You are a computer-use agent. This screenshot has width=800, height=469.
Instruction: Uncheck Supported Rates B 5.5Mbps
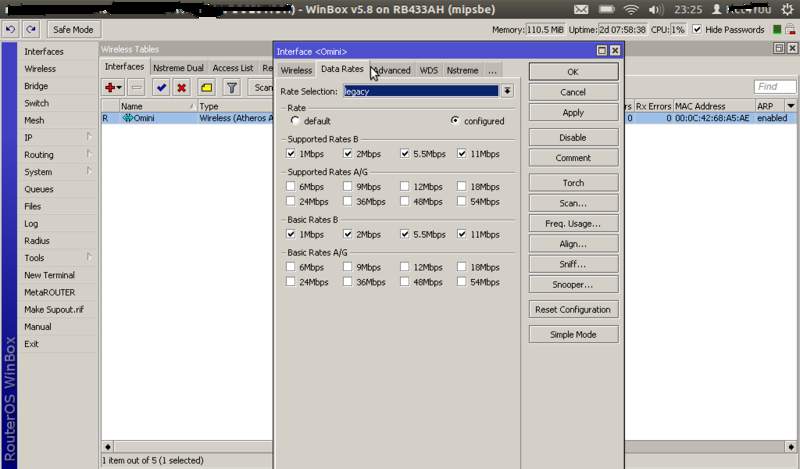[405, 154]
